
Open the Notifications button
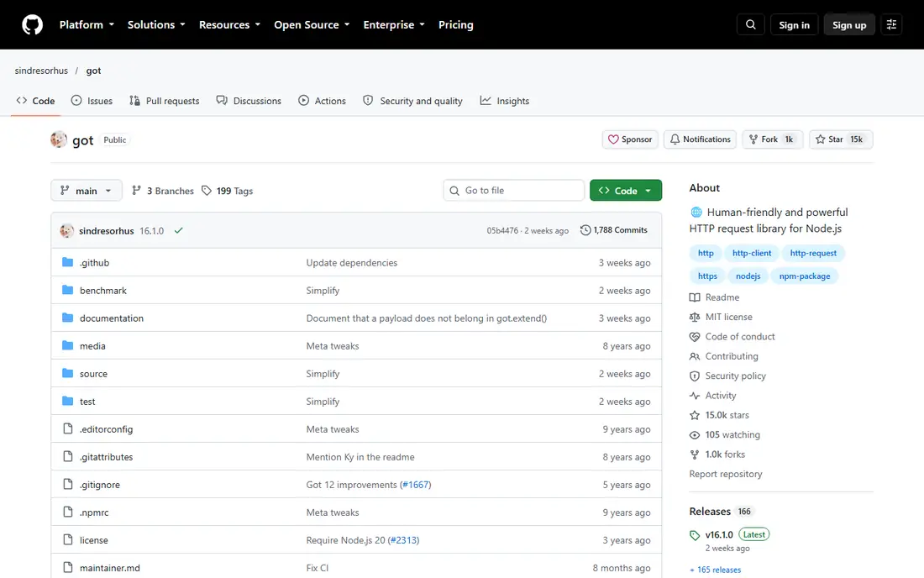pyautogui.click(x=700, y=139)
